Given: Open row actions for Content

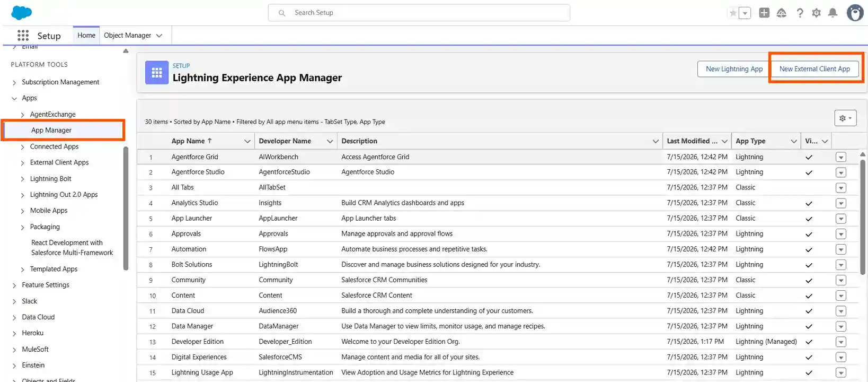Looking at the screenshot, I should pos(840,296).
